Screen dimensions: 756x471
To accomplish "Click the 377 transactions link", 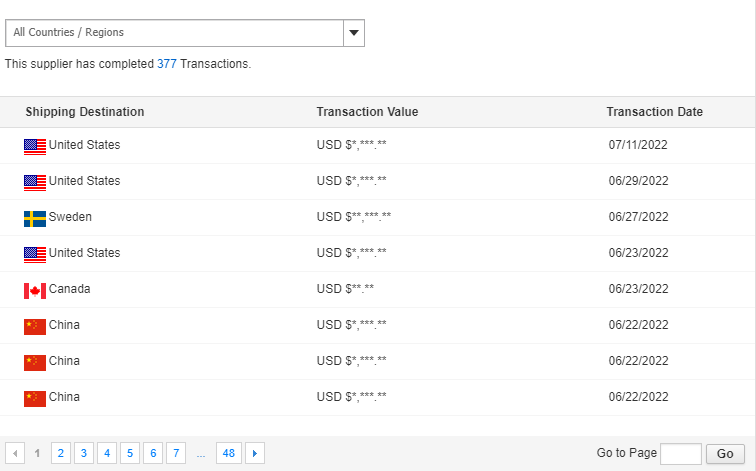I will (167, 64).
